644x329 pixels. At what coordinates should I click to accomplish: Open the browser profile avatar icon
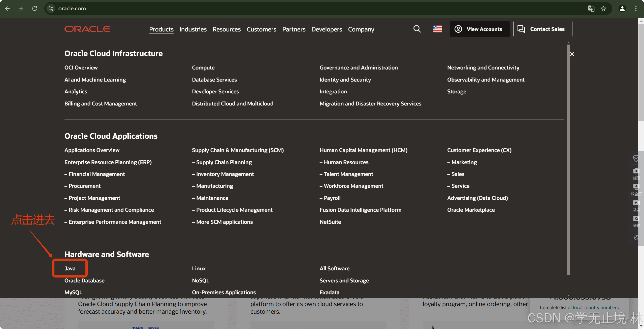622,9
